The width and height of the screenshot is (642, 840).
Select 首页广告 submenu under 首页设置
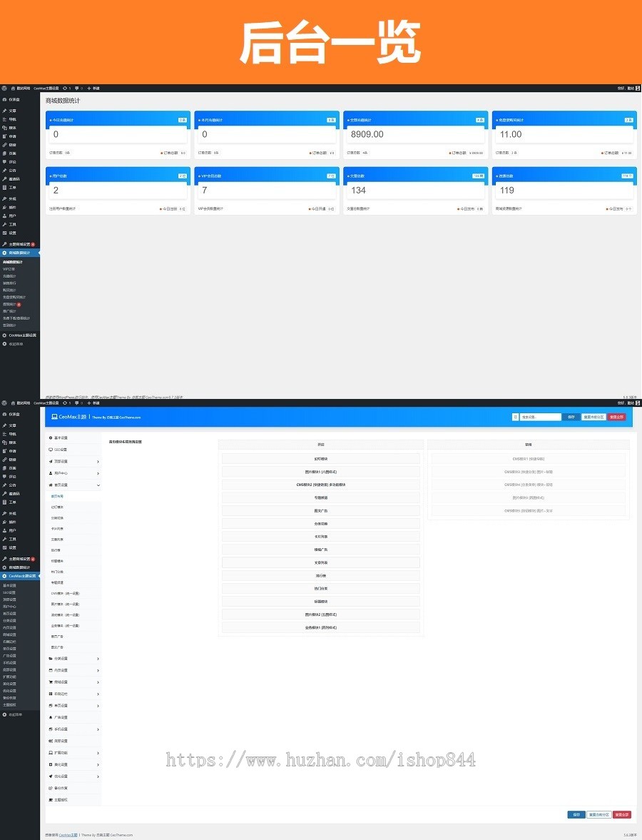click(57, 637)
